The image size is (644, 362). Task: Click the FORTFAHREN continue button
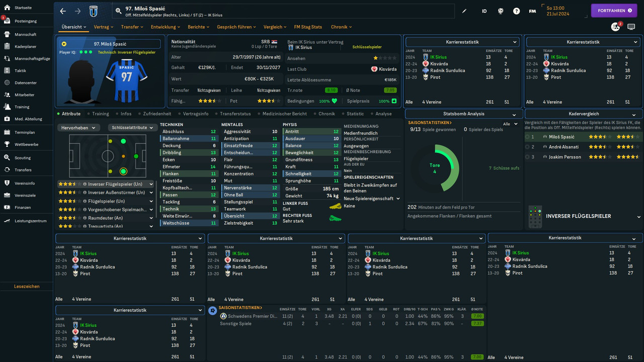[x=614, y=11]
